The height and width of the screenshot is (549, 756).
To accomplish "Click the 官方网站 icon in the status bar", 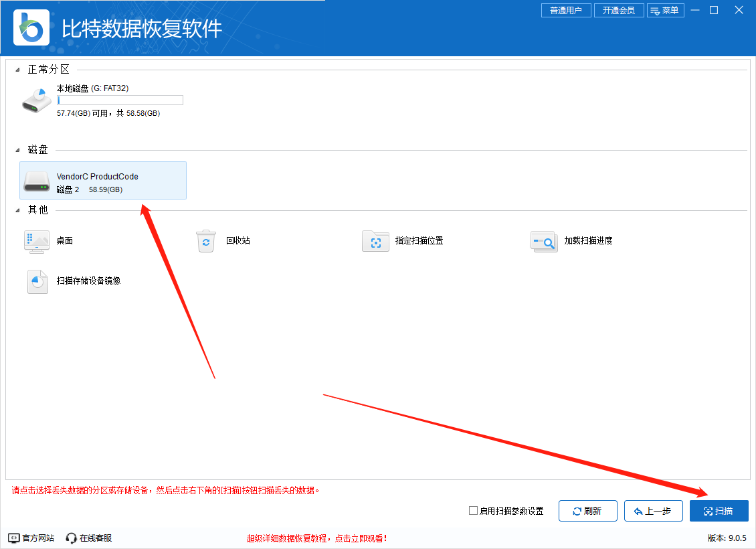I will click(13, 538).
